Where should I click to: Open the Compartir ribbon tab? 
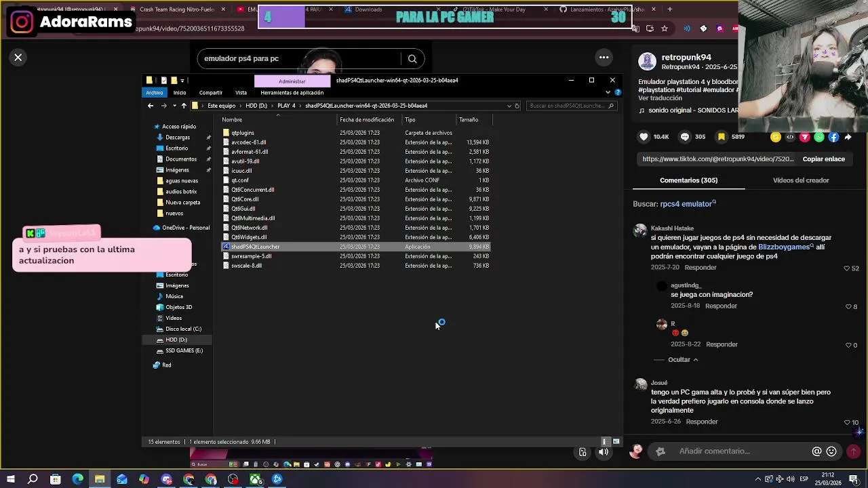(211, 92)
